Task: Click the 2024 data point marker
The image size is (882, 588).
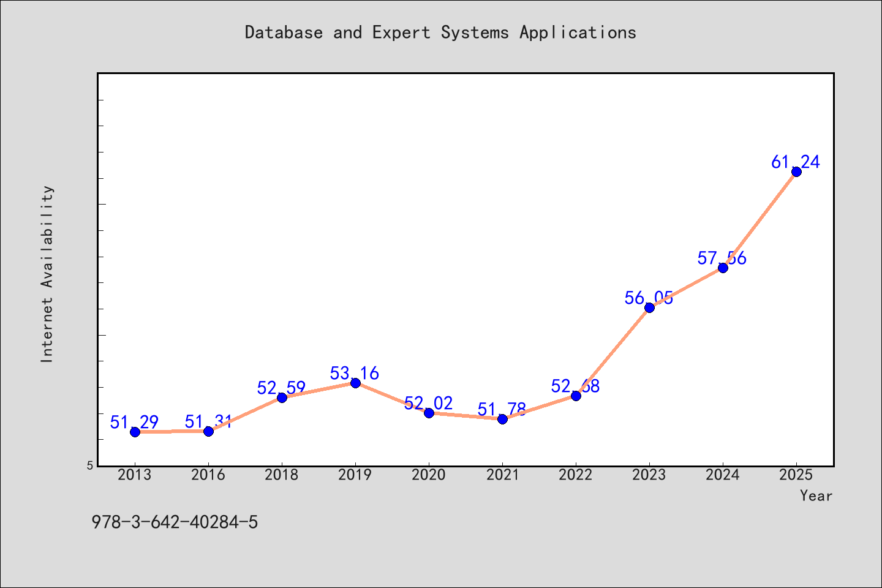Action: 723,268
